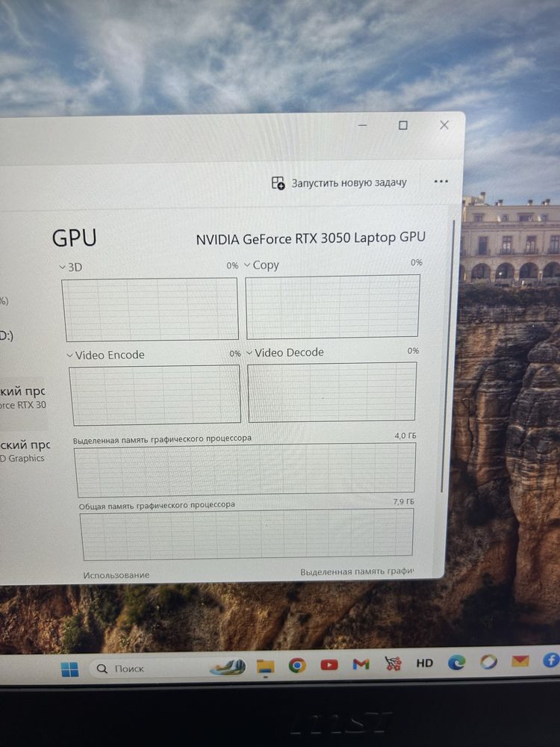Close the Task Manager window
This screenshot has width=560, height=747.
(444, 125)
